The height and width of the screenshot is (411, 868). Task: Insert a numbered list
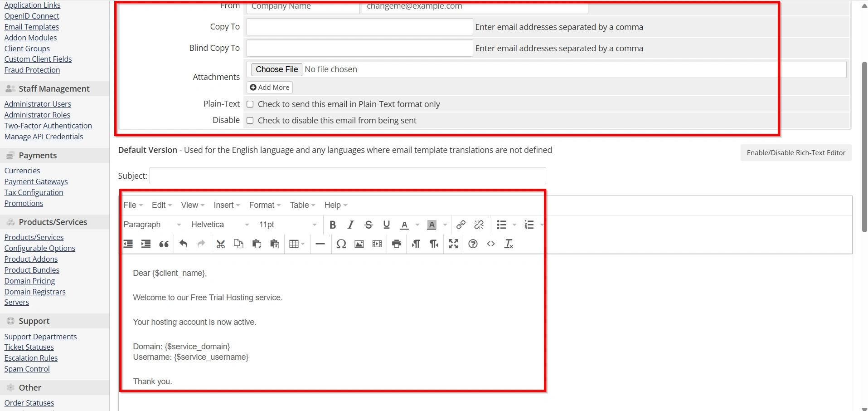pyautogui.click(x=529, y=225)
